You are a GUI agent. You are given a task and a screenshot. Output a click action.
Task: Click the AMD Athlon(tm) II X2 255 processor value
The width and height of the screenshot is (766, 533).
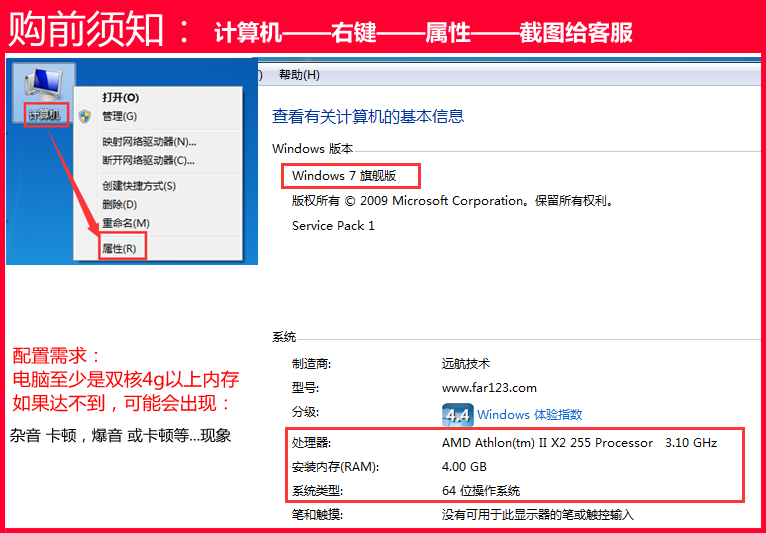click(579, 443)
